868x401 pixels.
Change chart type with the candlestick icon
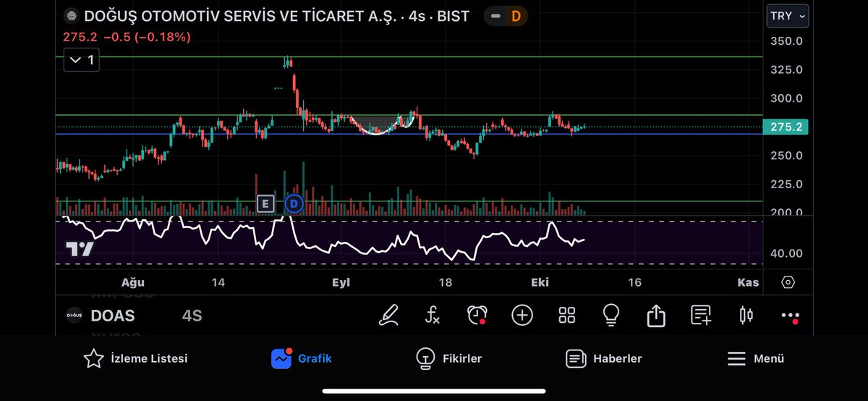coord(746,315)
